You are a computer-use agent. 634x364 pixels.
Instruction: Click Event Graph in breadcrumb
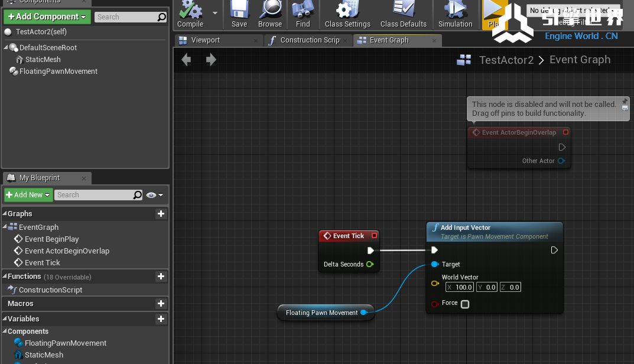580,60
